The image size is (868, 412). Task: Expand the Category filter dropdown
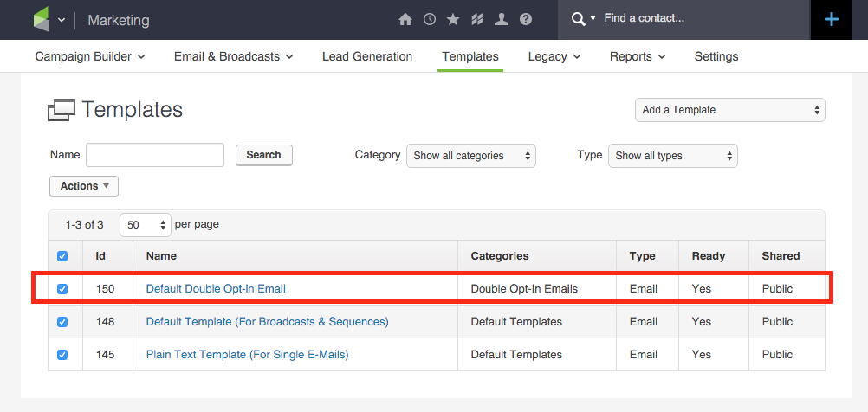click(x=470, y=156)
